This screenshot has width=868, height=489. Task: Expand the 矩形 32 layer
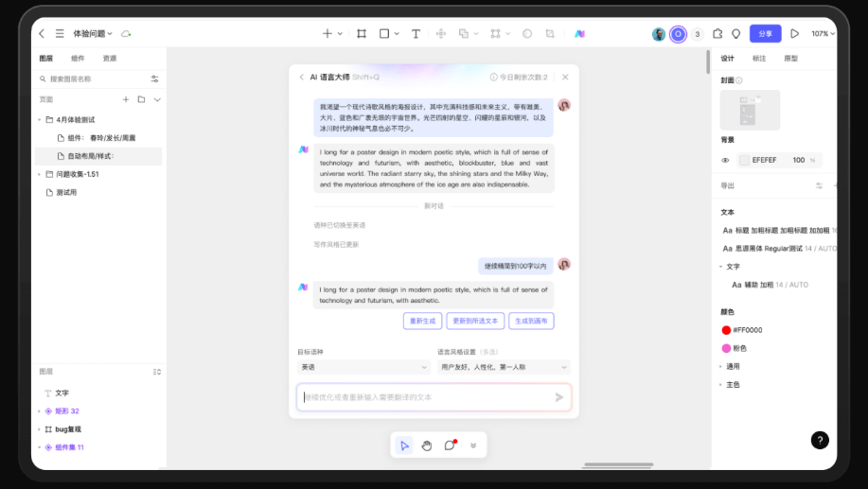(x=40, y=411)
